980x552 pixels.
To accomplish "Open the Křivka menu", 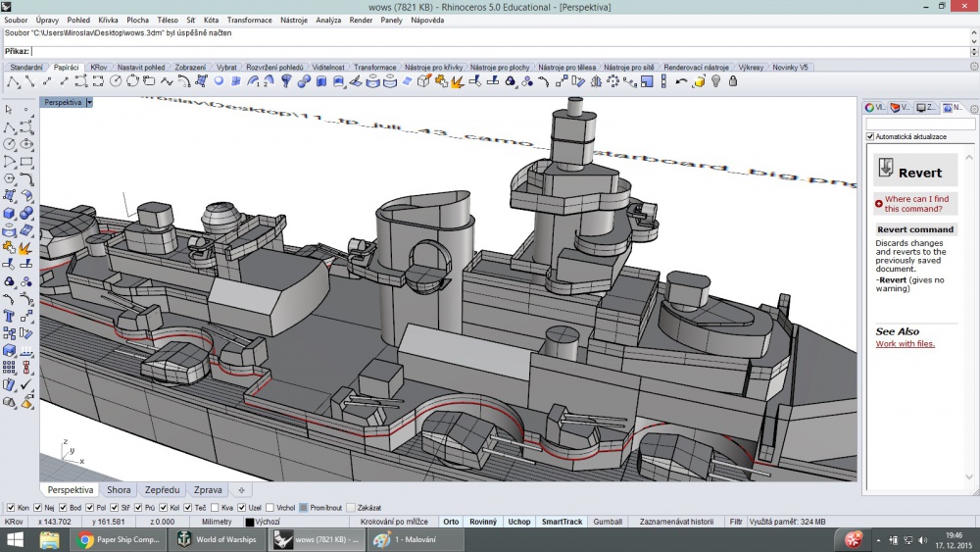I will [108, 20].
